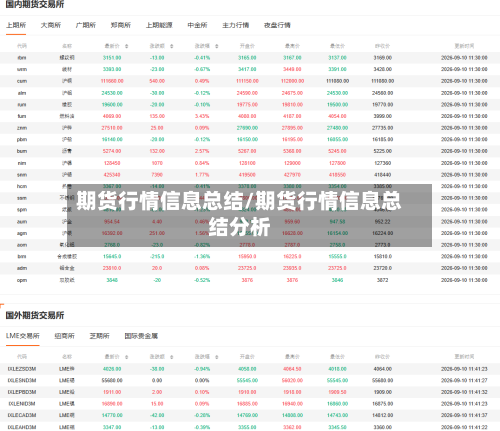Viewport: 500px width, 431px height.
Task: Sort foreign table by 最新价 arrows
Action: pyautogui.click(x=127, y=357)
